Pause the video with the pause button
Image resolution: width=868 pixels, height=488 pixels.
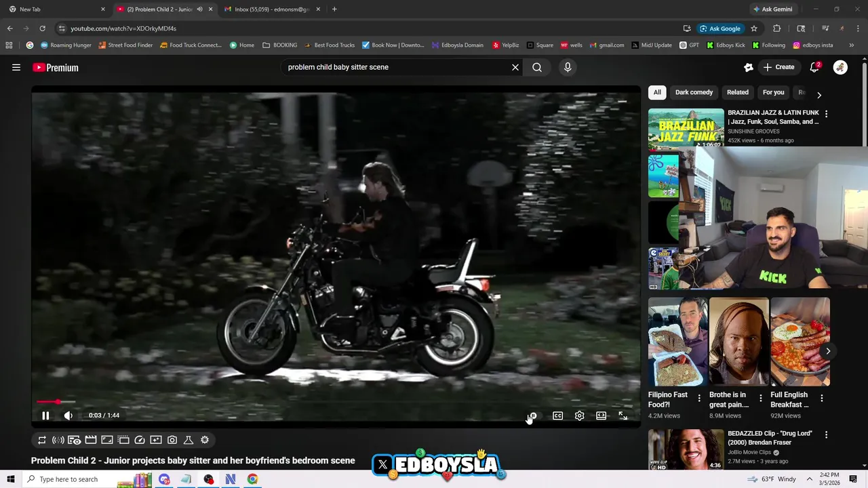[x=45, y=415]
